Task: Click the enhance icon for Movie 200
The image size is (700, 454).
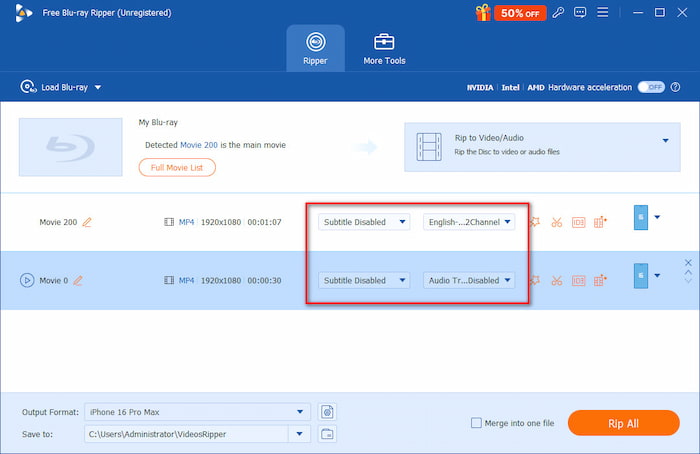Action: (600, 222)
